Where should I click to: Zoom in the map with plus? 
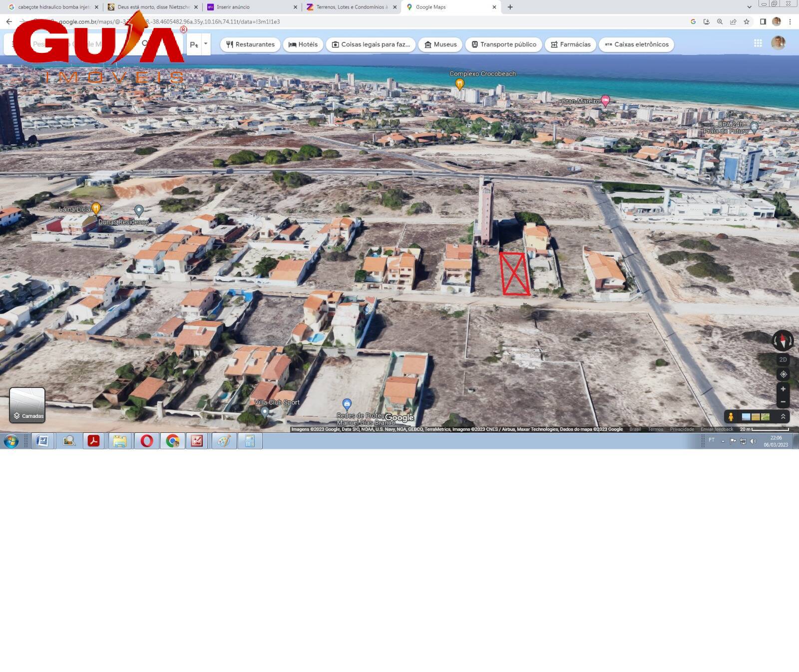click(x=783, y=389)
